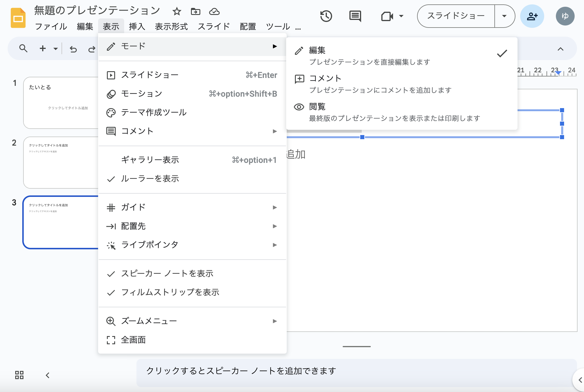
Task: Open grid view from the bottom-left icon
Action: pos(19,375)
